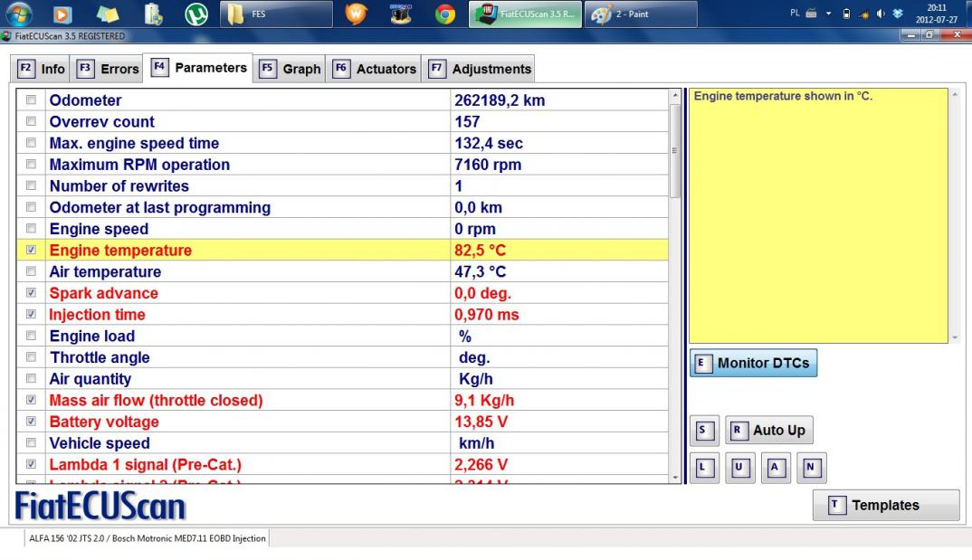Open Windows Media Player from taskbar
The height and width of the screenshot is (560, 972).
(62, 14)
